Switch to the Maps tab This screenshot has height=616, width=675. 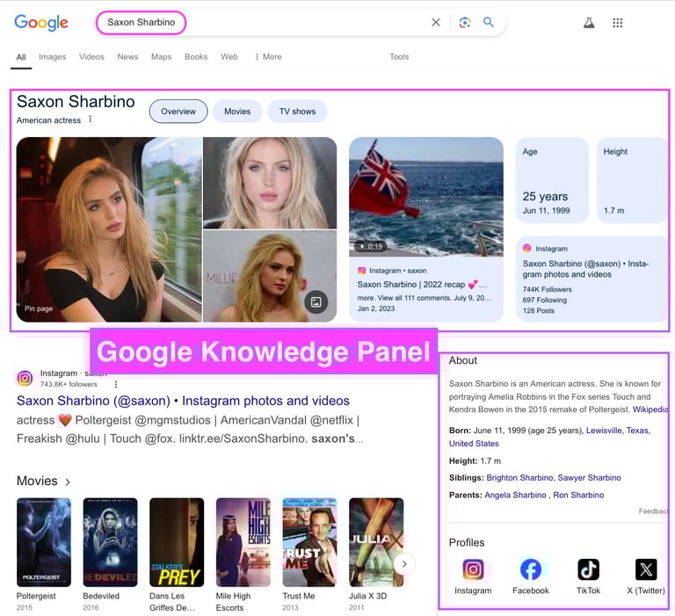point(161,57)
